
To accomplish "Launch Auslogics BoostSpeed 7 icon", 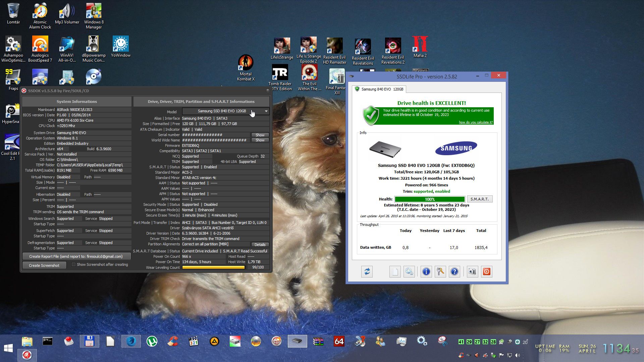I will (40, 49).
